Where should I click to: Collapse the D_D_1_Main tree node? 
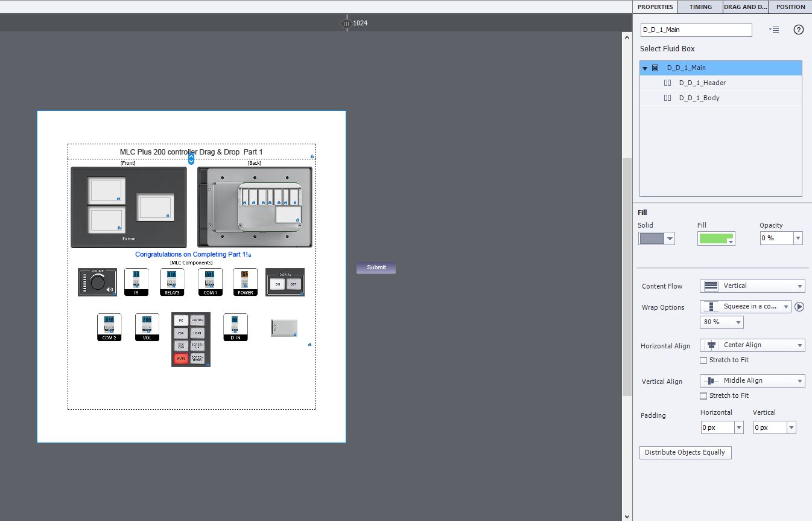pos(645,68)
